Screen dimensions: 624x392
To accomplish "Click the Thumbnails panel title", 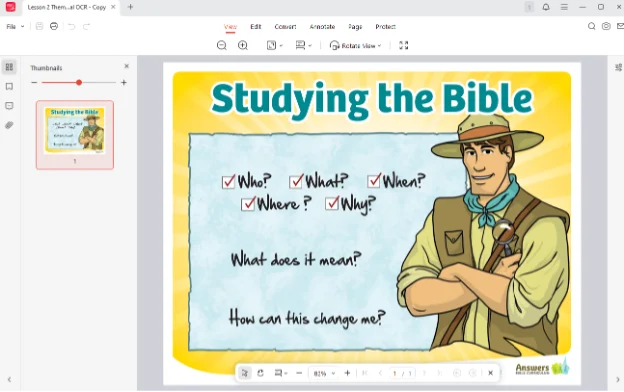I will click(46, 68).
